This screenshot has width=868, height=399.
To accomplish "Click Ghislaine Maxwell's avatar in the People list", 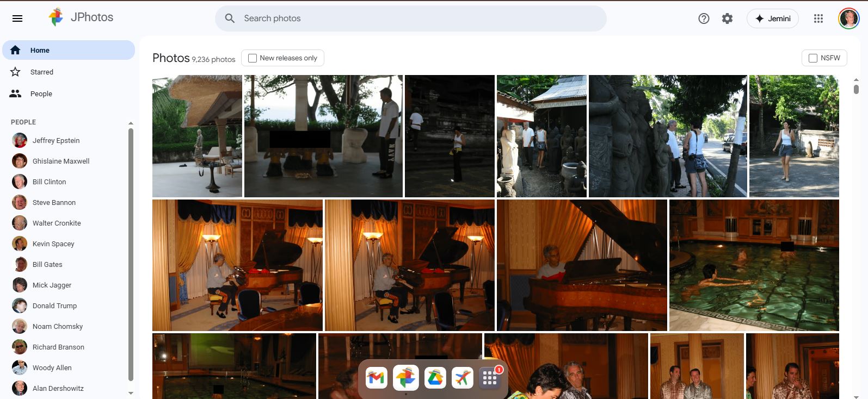I will click(20, 161).
